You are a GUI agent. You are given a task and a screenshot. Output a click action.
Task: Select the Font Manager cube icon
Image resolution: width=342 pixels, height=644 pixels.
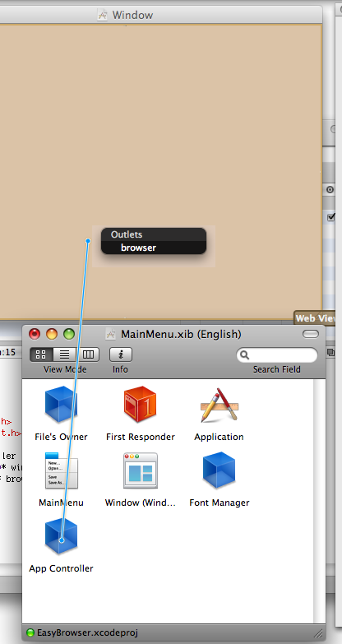(x=219, y=470)
